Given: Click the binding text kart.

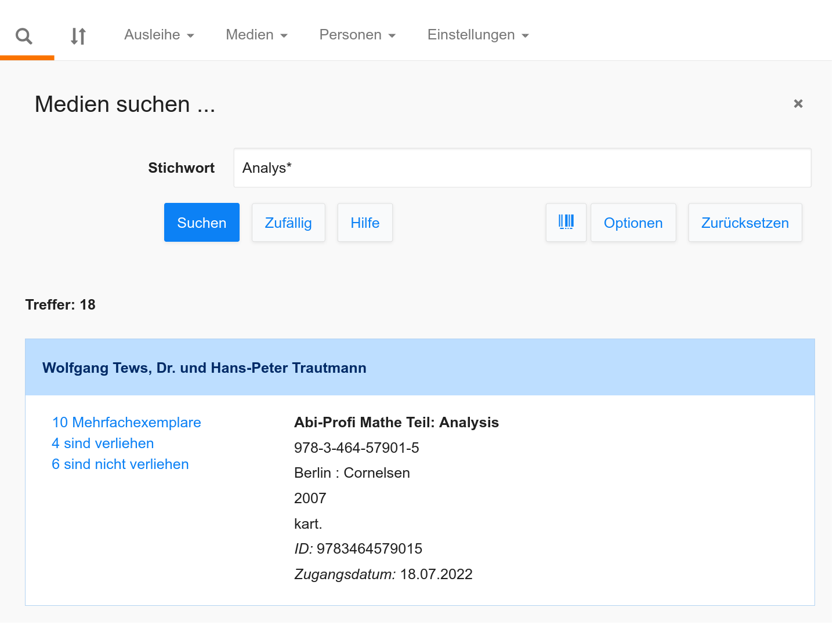Looking at the screenshot, I should pyautogui.click(x=308, y=524).
